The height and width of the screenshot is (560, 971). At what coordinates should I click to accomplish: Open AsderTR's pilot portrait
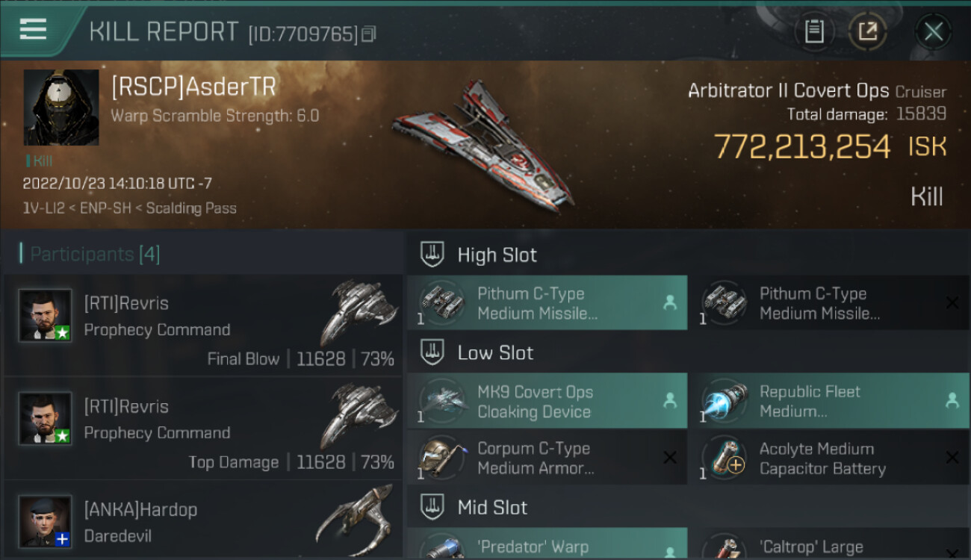point(61,108)
